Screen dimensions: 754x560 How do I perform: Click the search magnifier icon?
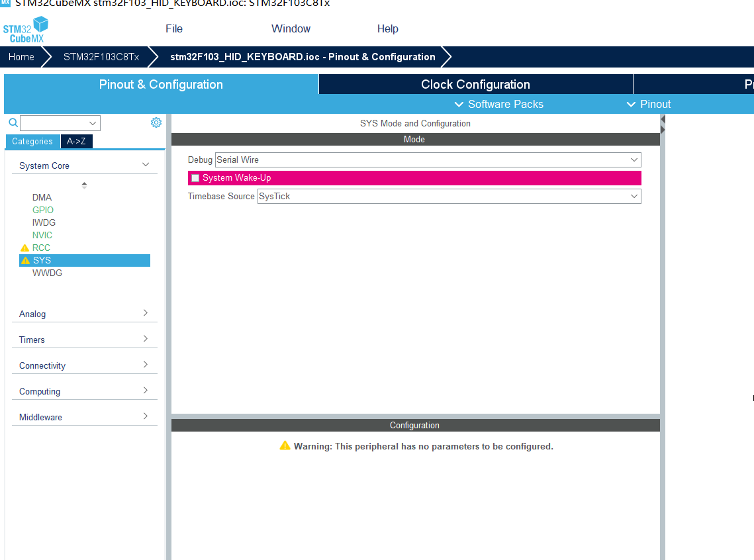13,123
